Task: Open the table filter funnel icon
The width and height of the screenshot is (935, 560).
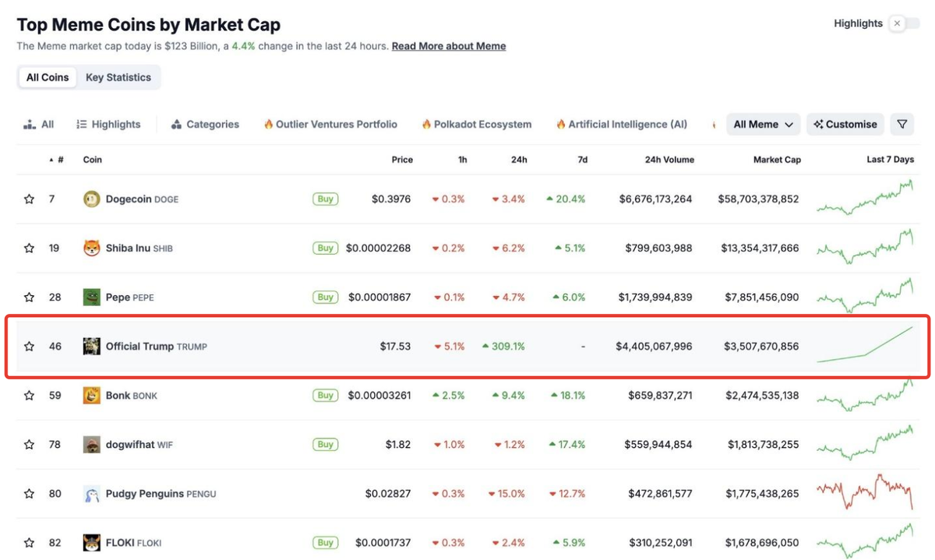Action: [x=902, y=124]
